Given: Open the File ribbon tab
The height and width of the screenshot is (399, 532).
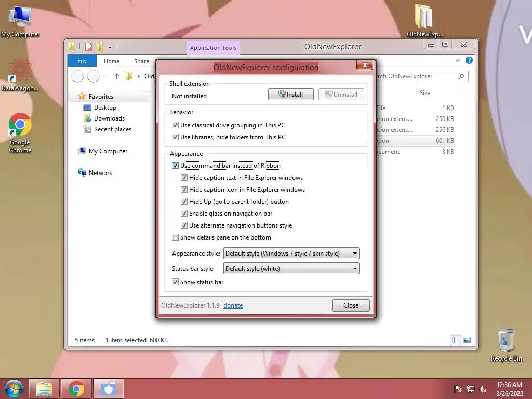Looking at the screenshot, I should pos(82,61).
